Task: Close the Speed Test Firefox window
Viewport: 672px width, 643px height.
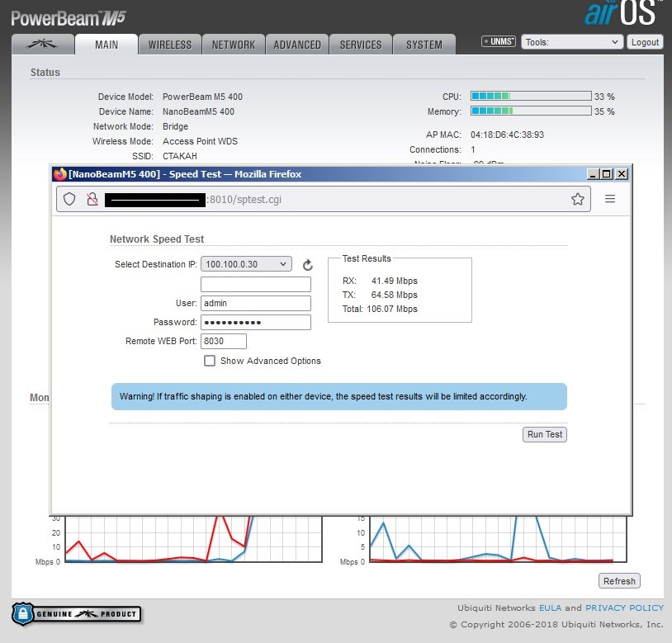Action: 622,174
